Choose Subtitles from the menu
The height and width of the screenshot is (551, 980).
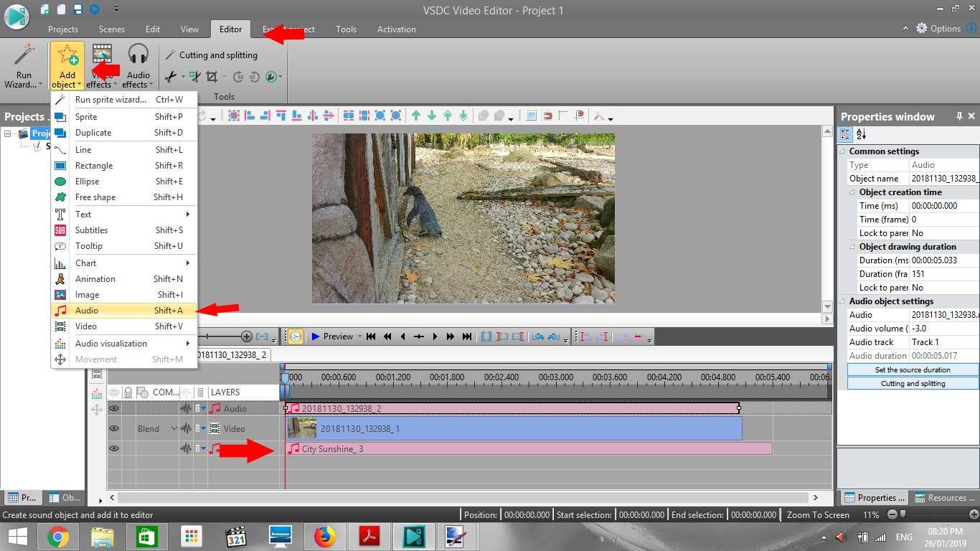(x=123, y=230)
